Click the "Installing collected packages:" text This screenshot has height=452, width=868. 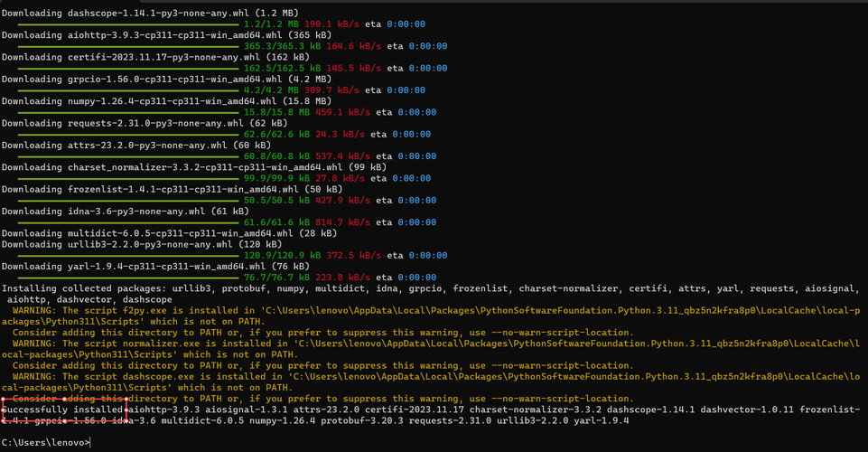[x=84, y=288]
